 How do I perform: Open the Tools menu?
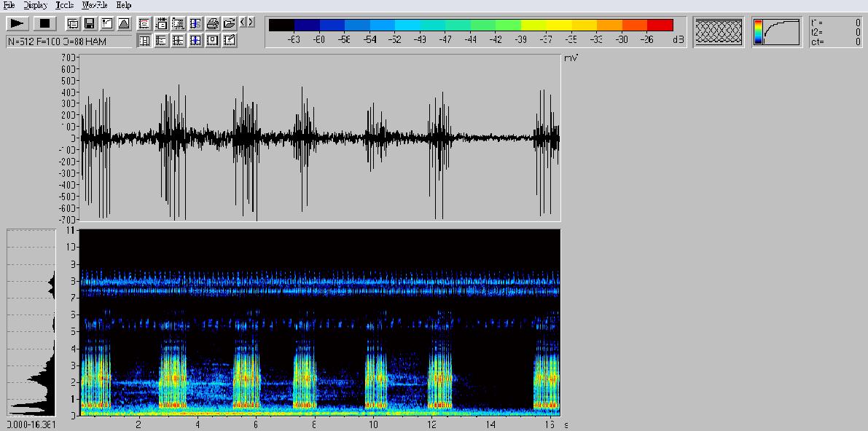click(64, 5)
